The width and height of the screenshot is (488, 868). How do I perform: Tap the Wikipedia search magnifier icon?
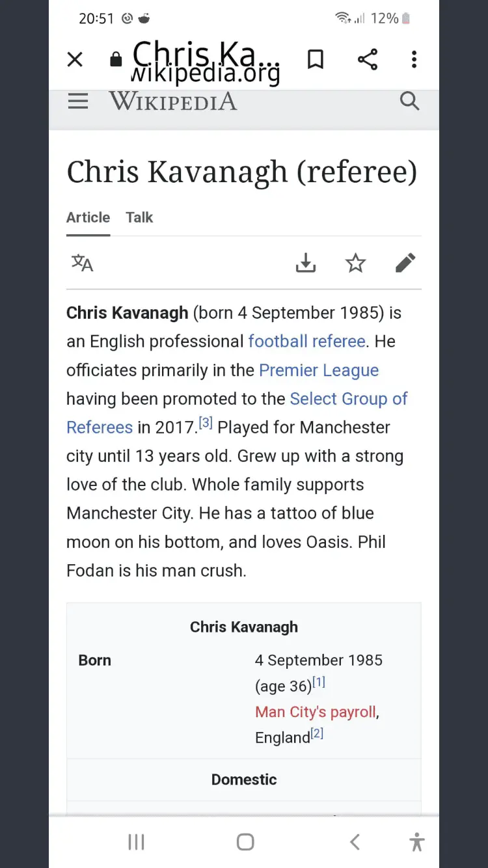click(409, 102)
